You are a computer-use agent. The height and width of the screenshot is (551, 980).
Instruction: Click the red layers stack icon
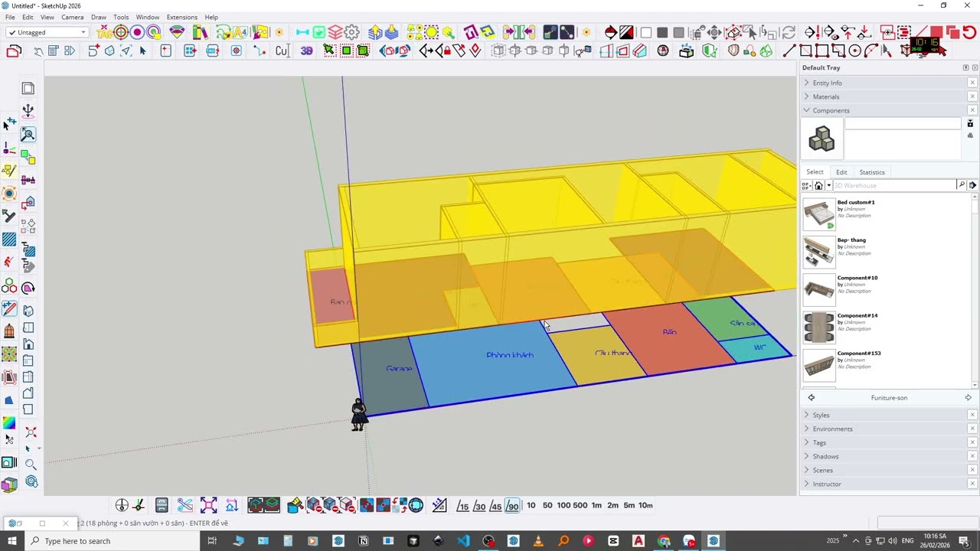click(x=335, y=32)
